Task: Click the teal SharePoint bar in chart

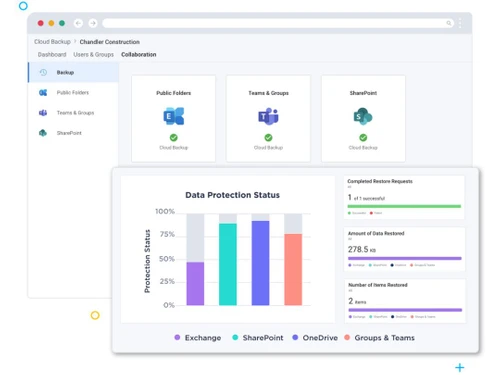Action: pyautogui.click(x=228, y=264)
